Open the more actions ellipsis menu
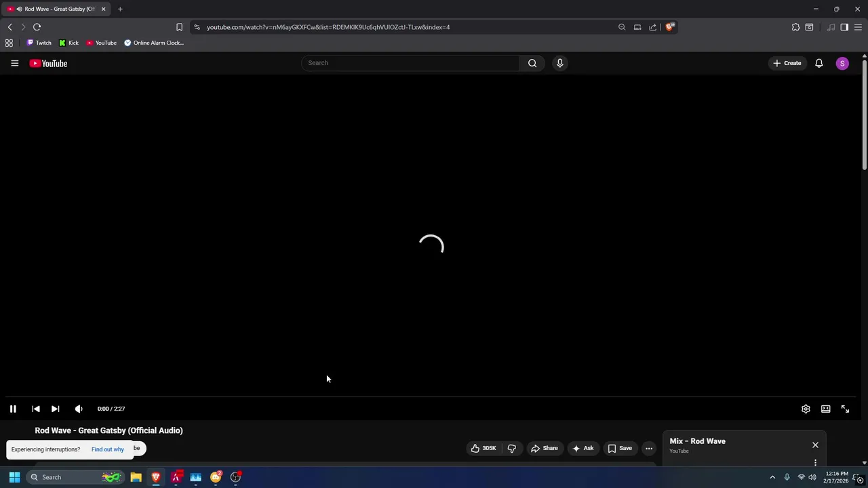The image size is (868, 488). click(x=649, y=448)
